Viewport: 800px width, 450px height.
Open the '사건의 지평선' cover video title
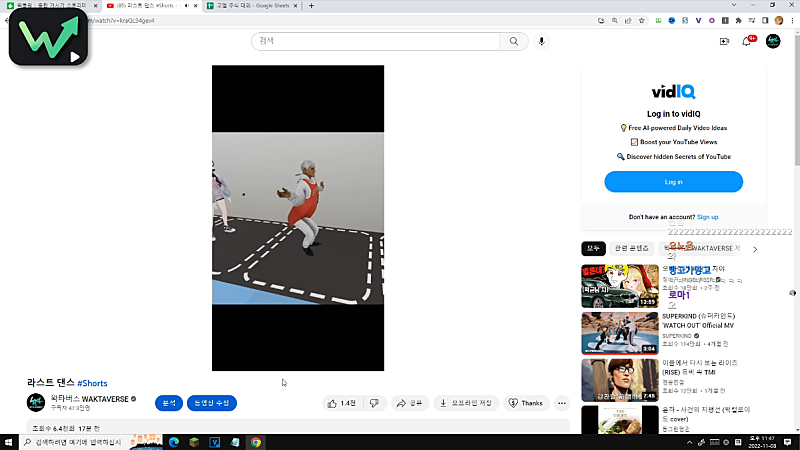coord(706,414)
